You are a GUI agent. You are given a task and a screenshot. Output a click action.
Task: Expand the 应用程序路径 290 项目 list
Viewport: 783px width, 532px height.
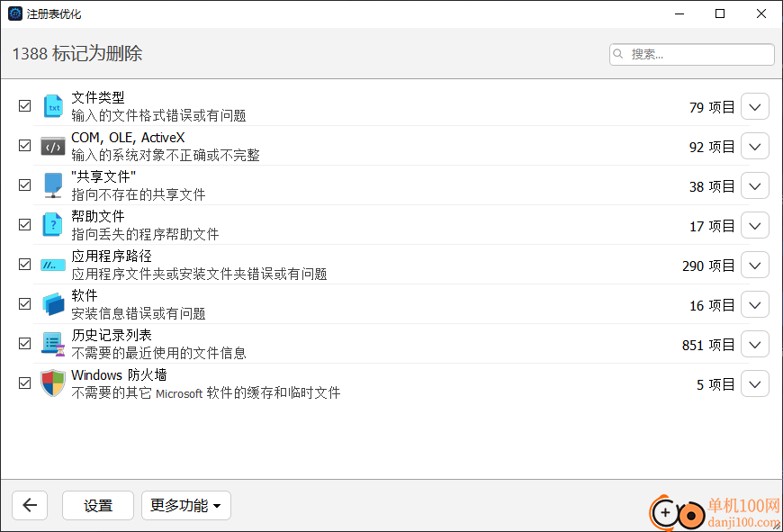[x=754, y=266]
